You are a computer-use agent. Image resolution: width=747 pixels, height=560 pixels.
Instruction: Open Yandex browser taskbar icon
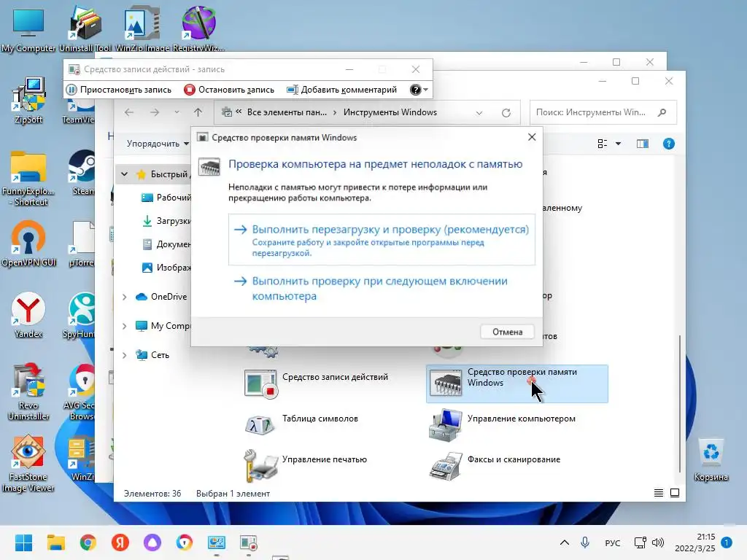pyautogui.click(x=120, y=542)
